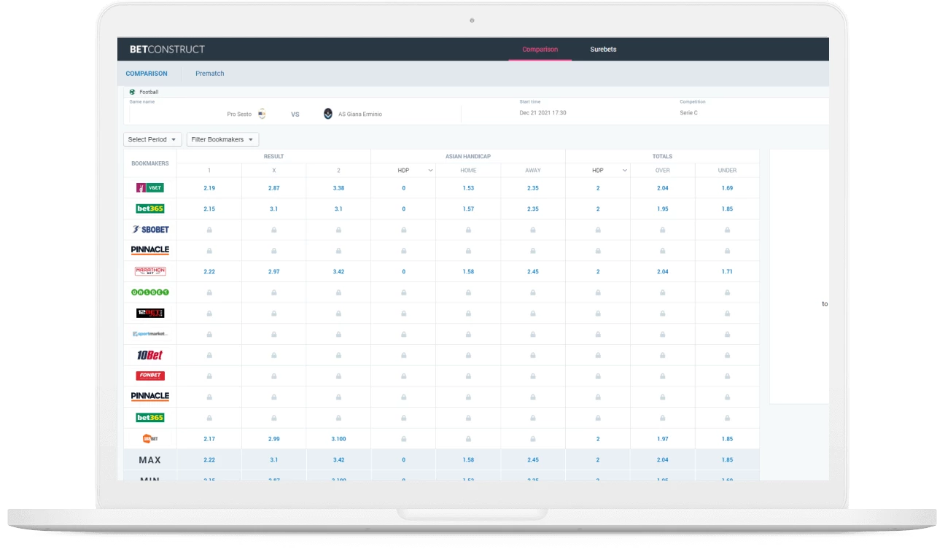Click the VBET bookmaker logo
937x560 pixels.
[149, 187]
